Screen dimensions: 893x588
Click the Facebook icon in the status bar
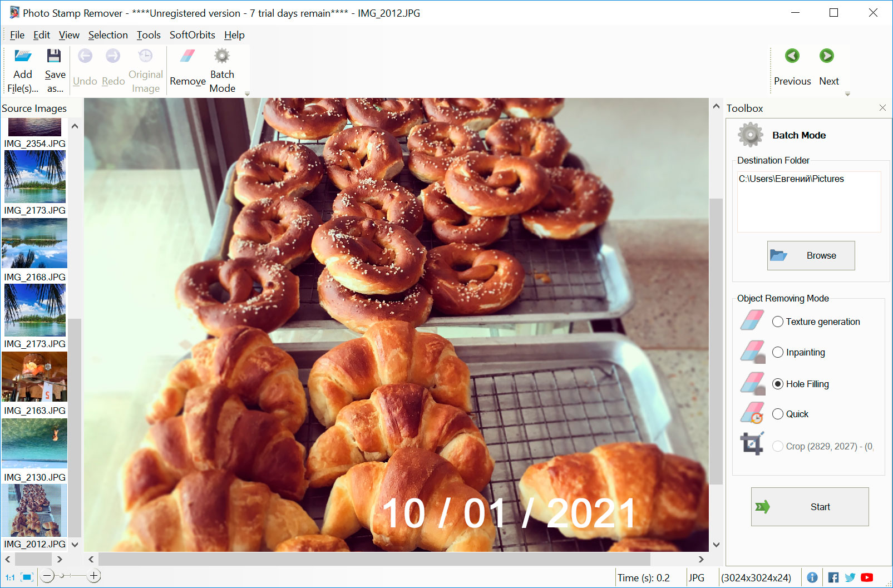(832, 577)
